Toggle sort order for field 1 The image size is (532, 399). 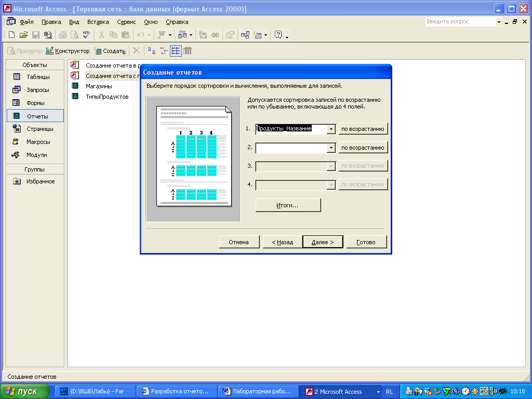(x=363, y=129)
